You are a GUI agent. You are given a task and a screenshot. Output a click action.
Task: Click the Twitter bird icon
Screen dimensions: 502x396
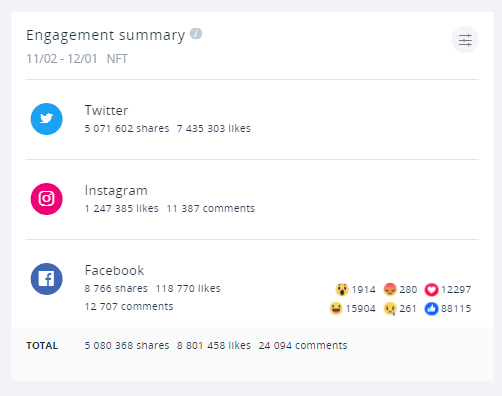tap(47, 119)
